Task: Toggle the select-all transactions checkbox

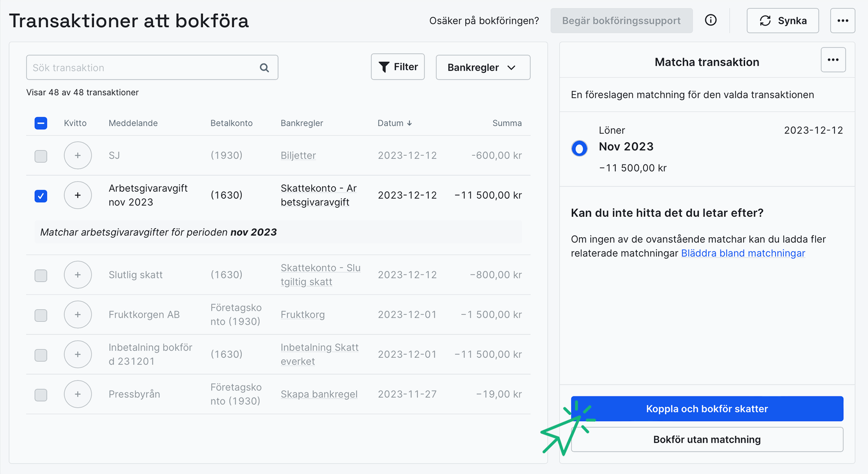Action: (40, 123)
